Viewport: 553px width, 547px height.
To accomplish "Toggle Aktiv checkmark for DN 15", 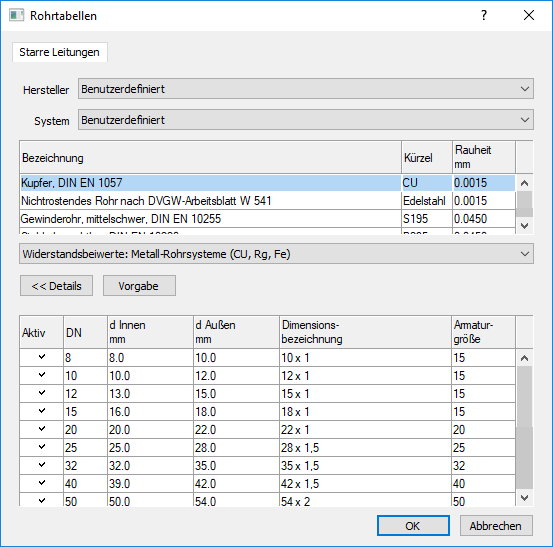I will pos(42,411).
